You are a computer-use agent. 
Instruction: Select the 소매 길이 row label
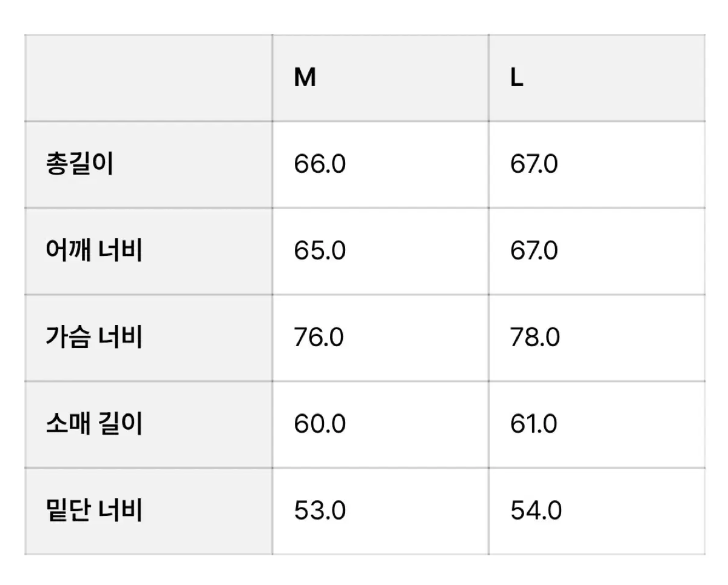(94, 424)
